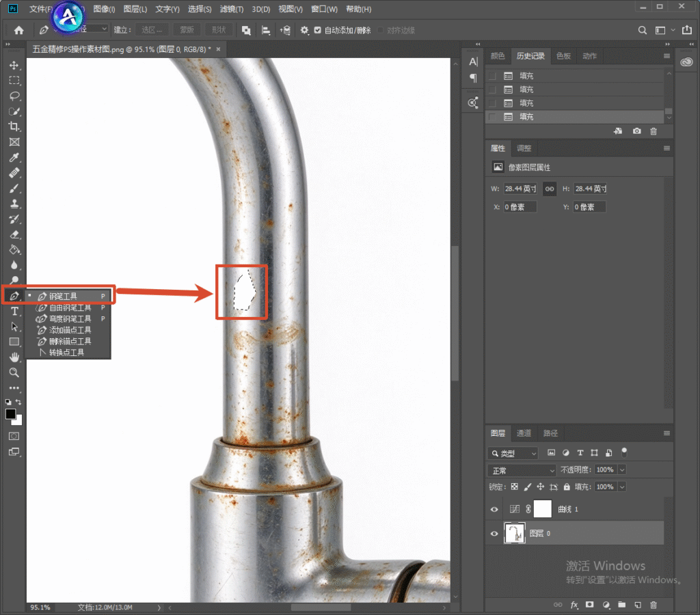Select the Lasso tool

coord(14,96)
